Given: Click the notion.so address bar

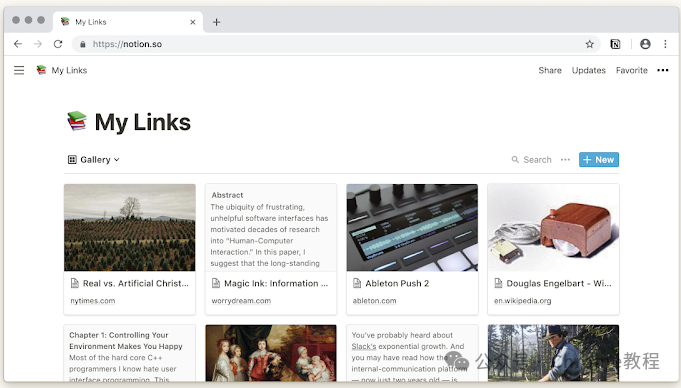Looking at the screenshot, I should 337,44.
